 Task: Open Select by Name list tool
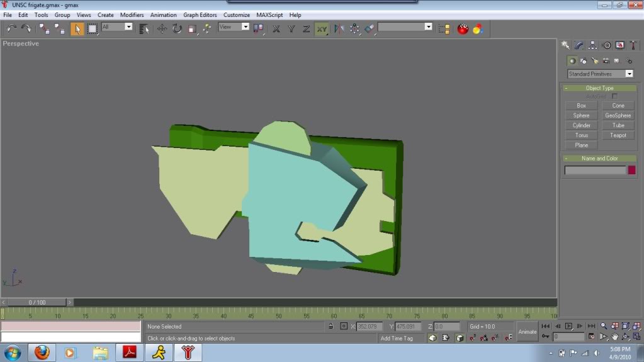[144, 29]
